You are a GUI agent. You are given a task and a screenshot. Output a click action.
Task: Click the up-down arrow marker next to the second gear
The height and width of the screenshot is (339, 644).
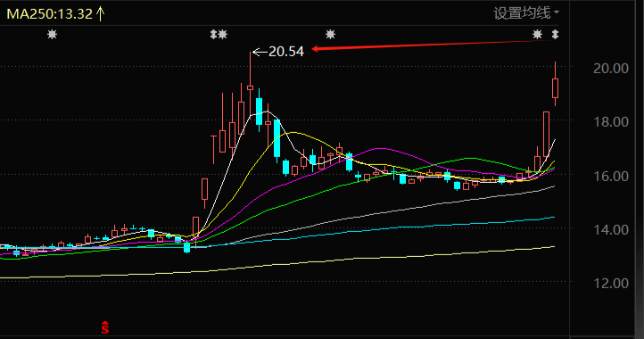tap(213, 35)
